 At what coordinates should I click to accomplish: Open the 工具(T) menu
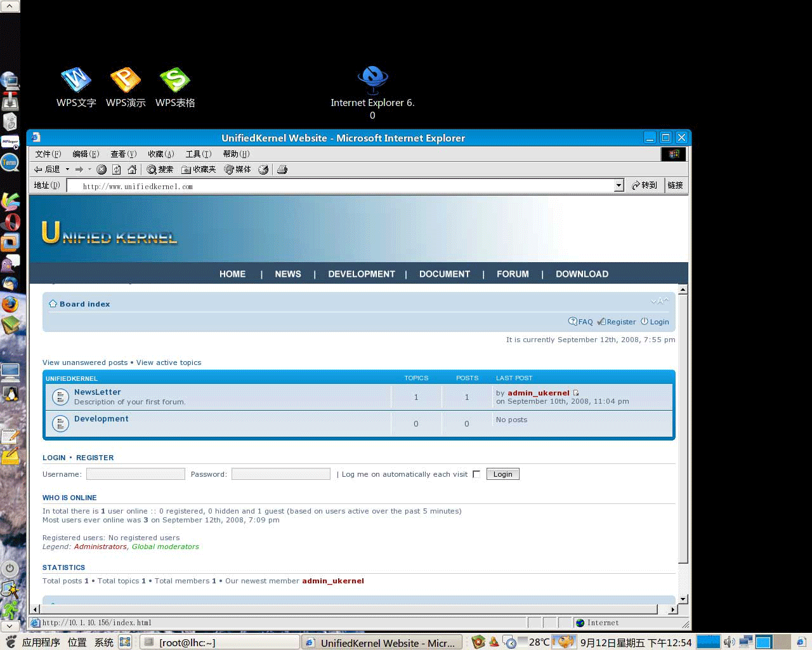point(199,154)
